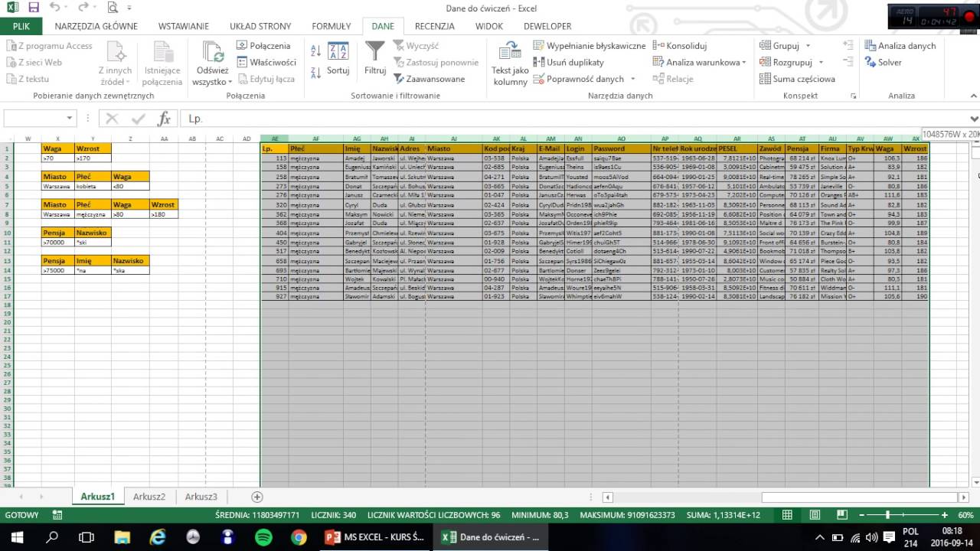Switch to DEWELOPER tab
The width and height of the screenshot is (980, 551).
point(547,26)
